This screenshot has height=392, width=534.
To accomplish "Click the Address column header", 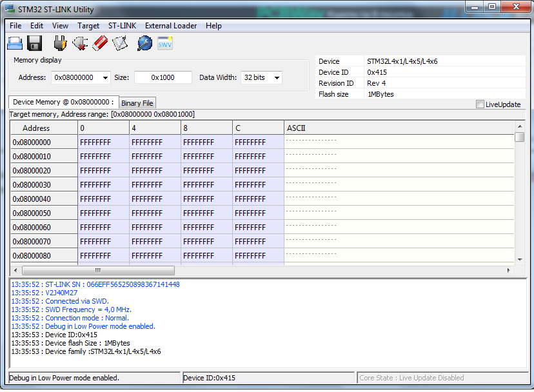I will (44, 128).
